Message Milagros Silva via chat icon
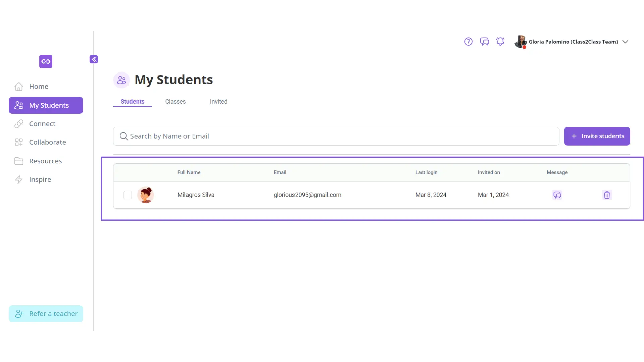Viewport: 644px width, 362px height. pos(557,195)
